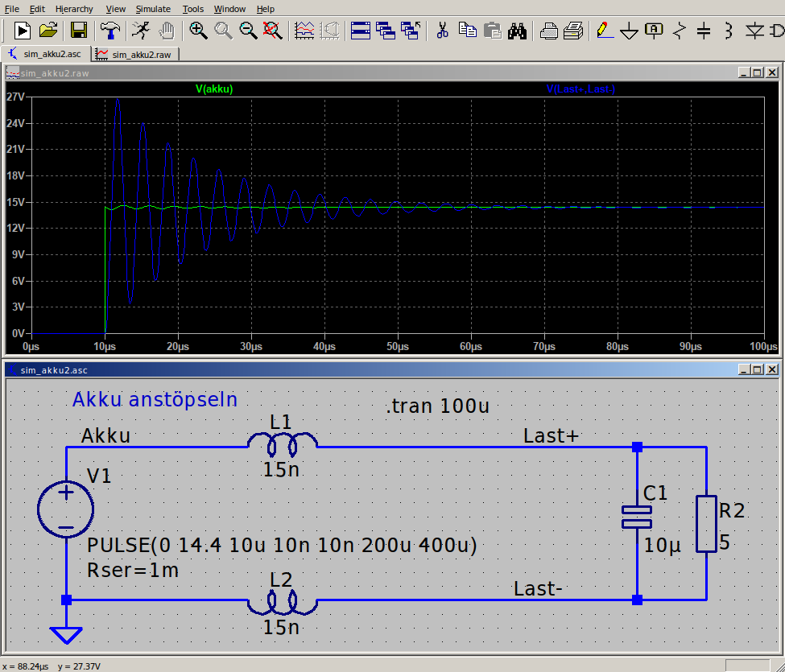Minimize the sim_akku2.asc schematic window
This screenshot has width=785, height=672.
[745, 369]
